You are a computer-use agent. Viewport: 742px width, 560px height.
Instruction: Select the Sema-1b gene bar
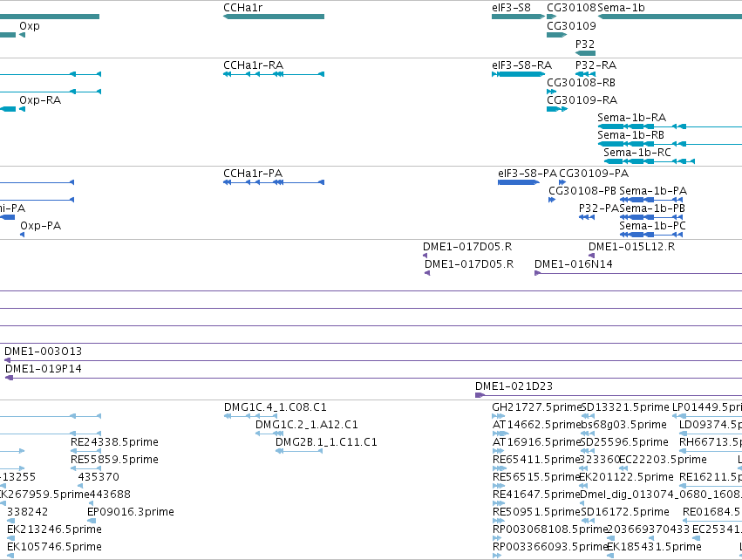(x=670, y=17)
